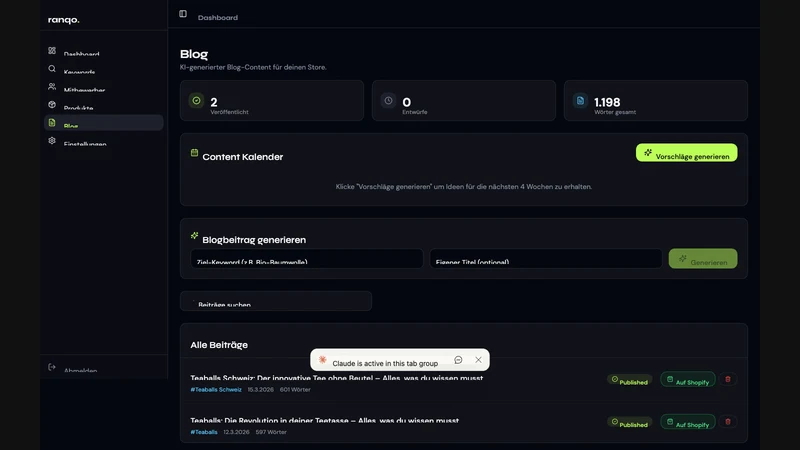Click the Einstellungen gear icon
Screen dimensions: 800x450
pos(52,140)
